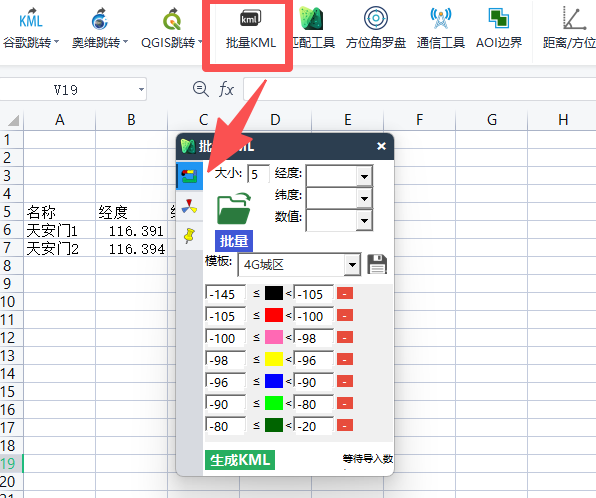
Task: Remove the -145 to -105 range row
Action: click(345, 293)
